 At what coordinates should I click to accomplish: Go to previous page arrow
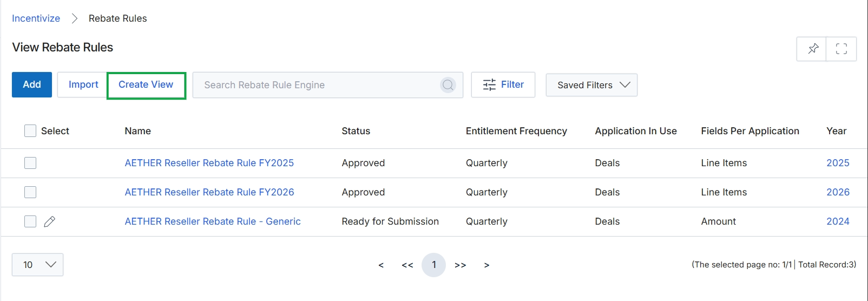coord(381,265)
